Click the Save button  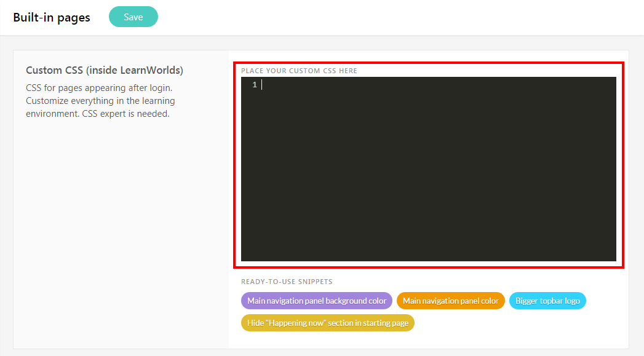(133, 17)
